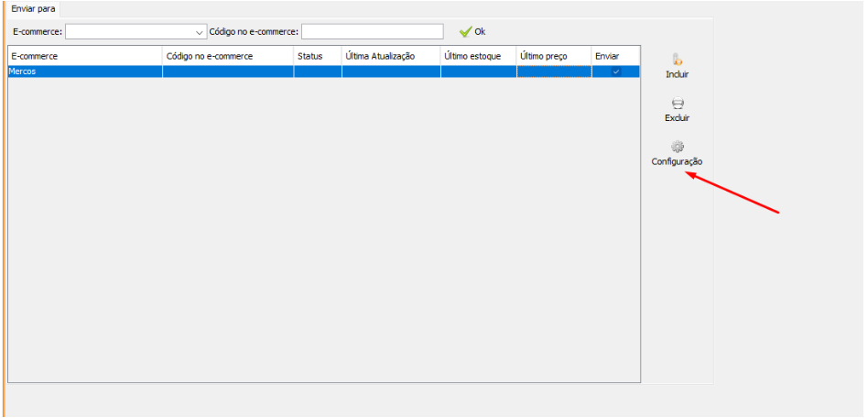The height and width of the screenshot is (418, 868).
Task: Sort by Última Atualização column header
Action: tap(391, 56)
